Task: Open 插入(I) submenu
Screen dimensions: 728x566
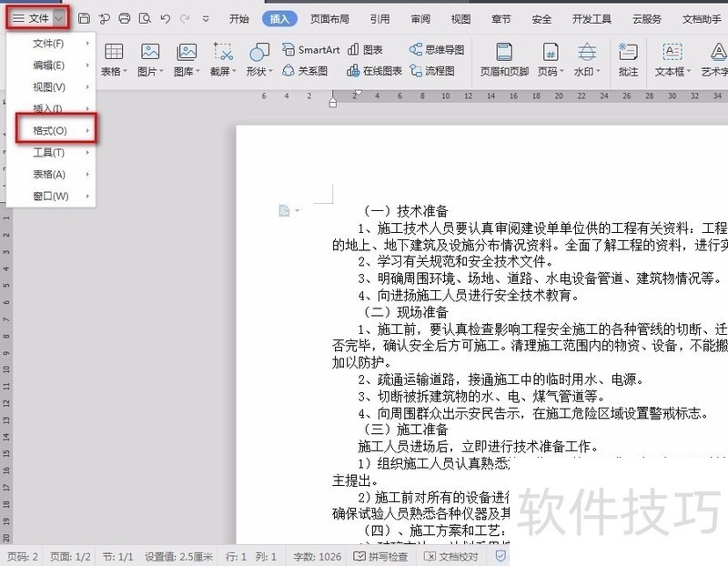Action: click(51, 108)
